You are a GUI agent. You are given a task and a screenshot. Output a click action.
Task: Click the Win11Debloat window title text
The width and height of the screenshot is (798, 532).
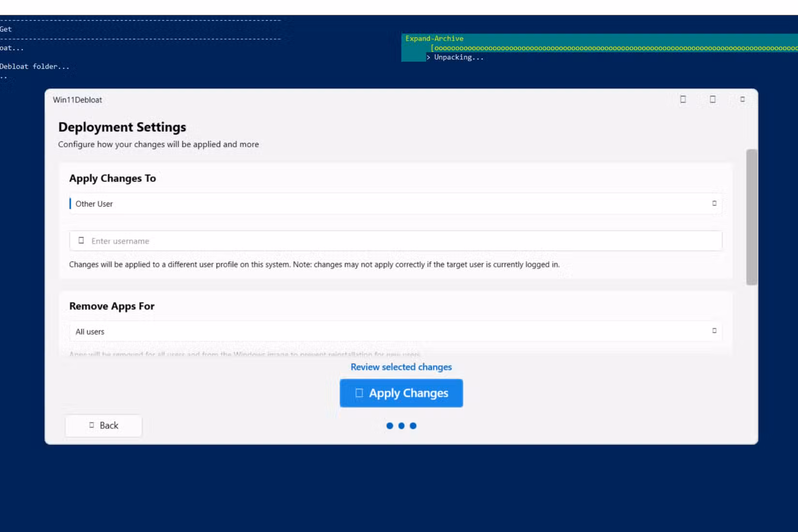click(x=77, y=100)
